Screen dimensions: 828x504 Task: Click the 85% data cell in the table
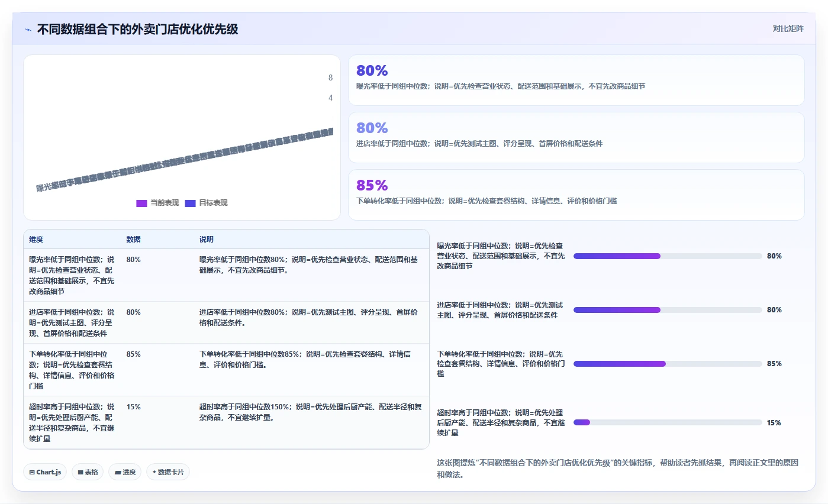[x=133, y=354]
